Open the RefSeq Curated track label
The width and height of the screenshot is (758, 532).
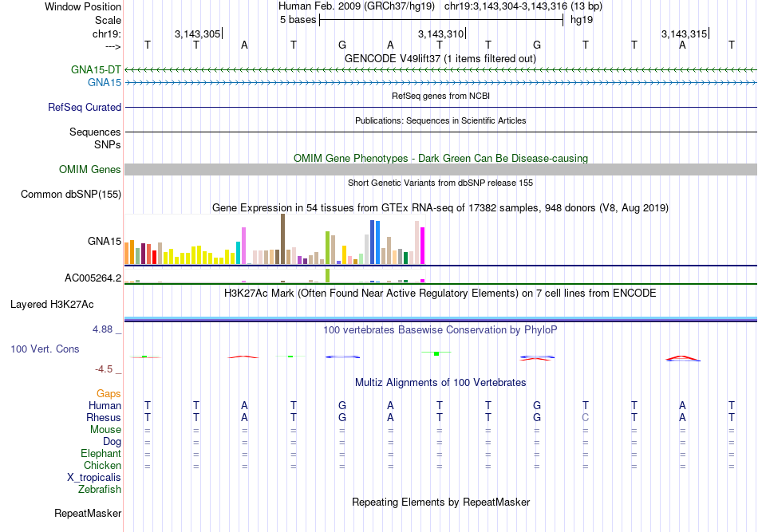[85, 107]
